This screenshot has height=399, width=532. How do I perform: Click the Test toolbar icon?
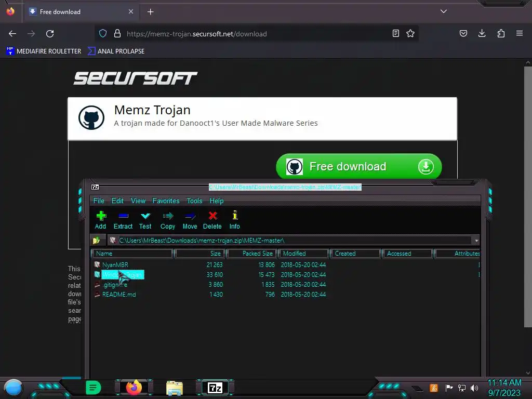(145, 220)
